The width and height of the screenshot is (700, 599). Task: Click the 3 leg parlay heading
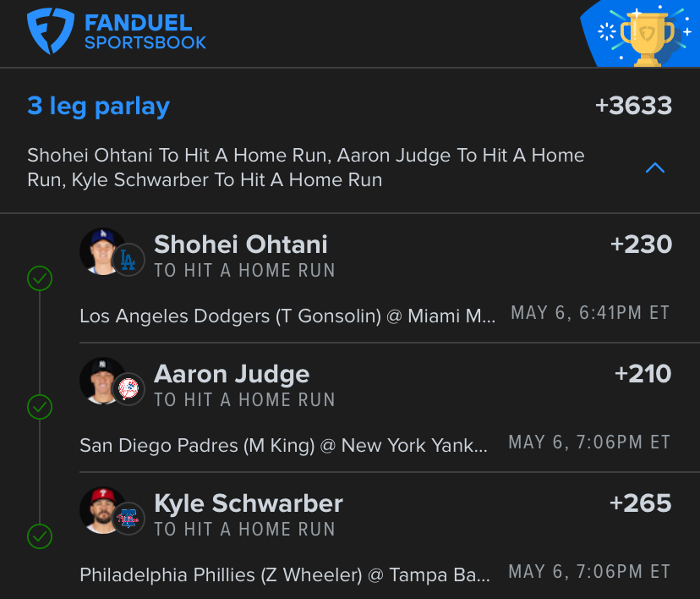tap(99, 107)
